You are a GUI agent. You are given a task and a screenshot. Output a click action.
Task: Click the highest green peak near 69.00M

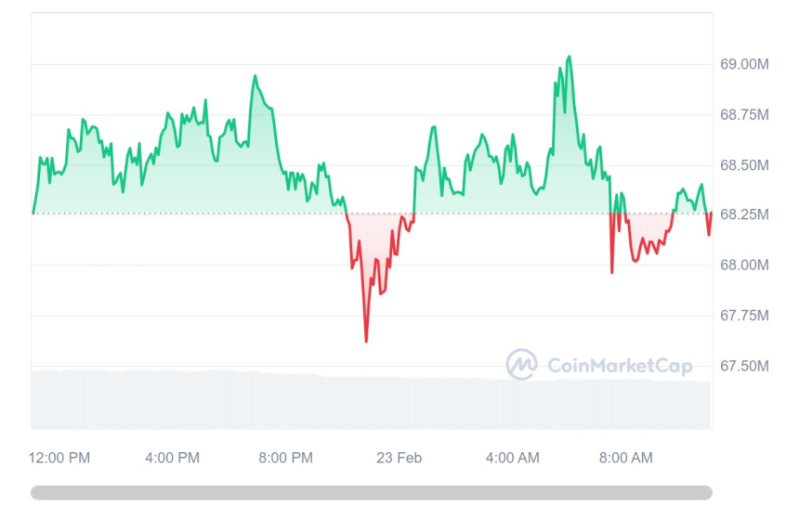click(569, 58)
